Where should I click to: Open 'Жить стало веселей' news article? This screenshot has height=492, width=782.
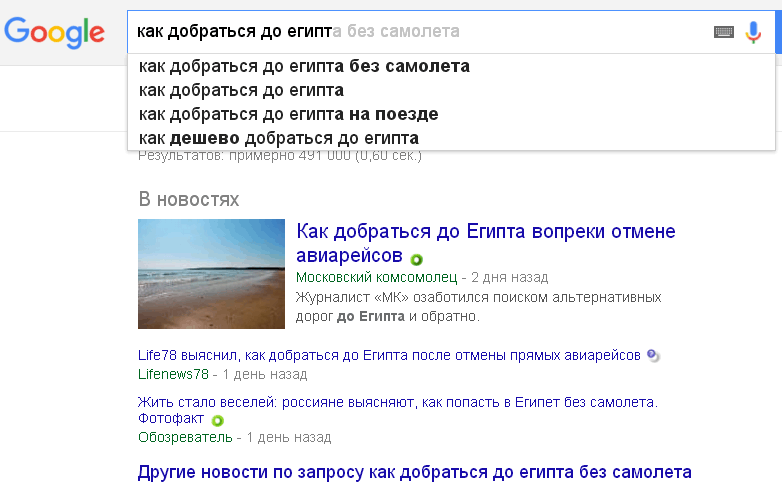(x=397, y=402)
